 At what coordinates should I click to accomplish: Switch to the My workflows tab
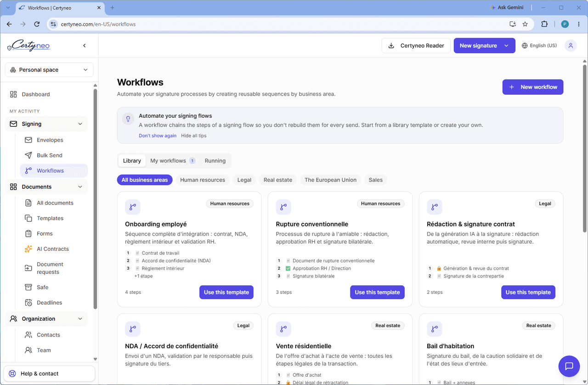173,161
